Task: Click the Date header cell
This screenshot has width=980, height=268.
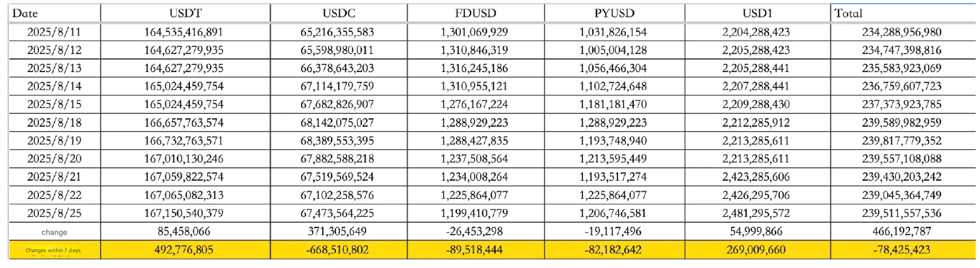Action: click(54, 14)
